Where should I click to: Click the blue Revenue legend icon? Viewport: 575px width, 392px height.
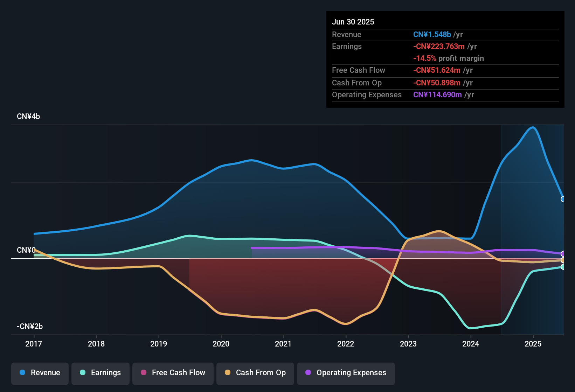pos(22,373)
